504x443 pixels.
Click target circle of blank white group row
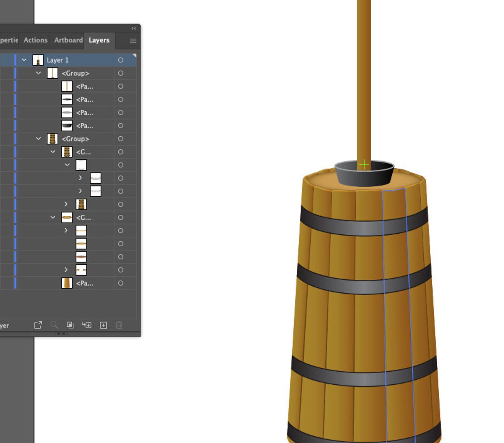121,165
